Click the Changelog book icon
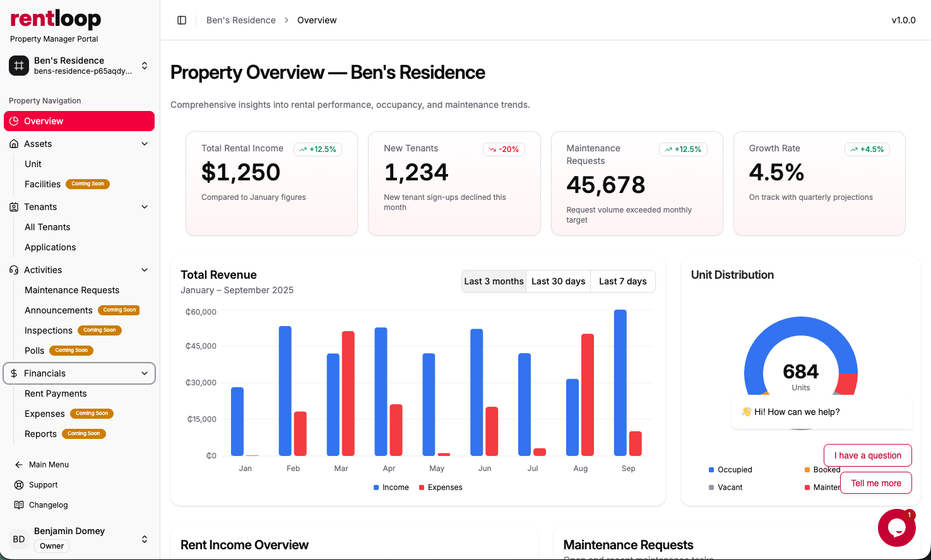Viewport: 931px width, 560px height. pyautogui.click(x=19, y=505)
